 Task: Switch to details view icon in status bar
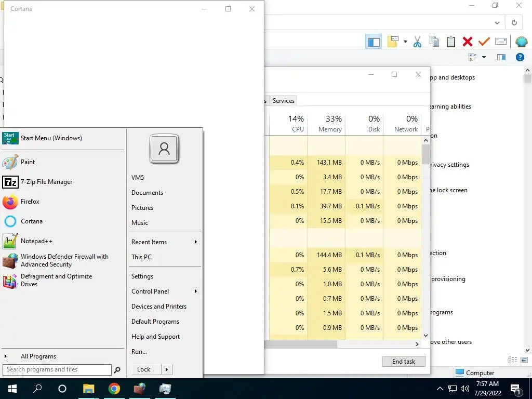tap(513, 360)
